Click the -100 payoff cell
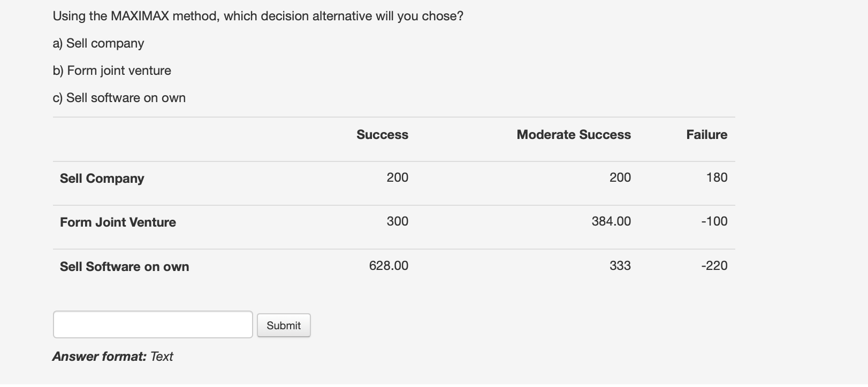The width and height of the screenshot is (868, 387). tap(714, 221)
